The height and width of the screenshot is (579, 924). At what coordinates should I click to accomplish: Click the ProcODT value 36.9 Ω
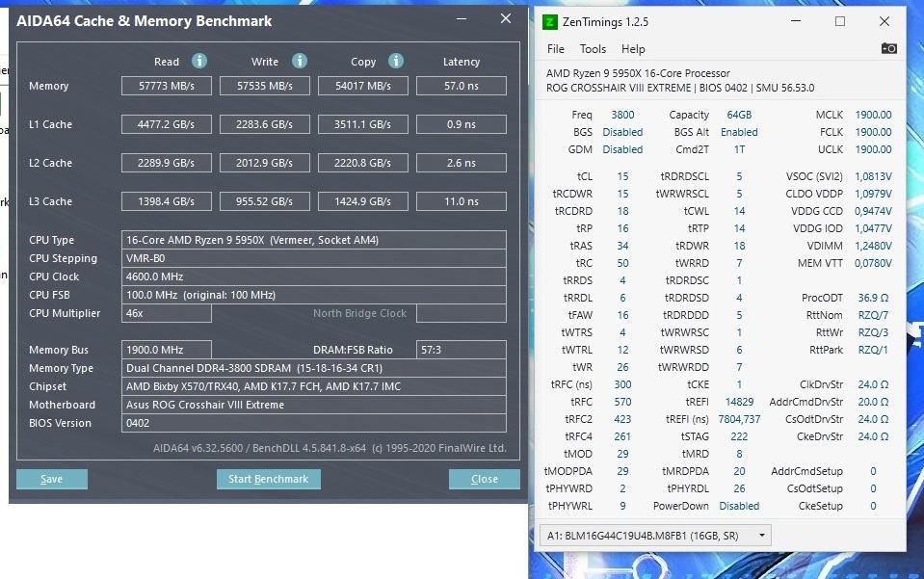point(873,298)
